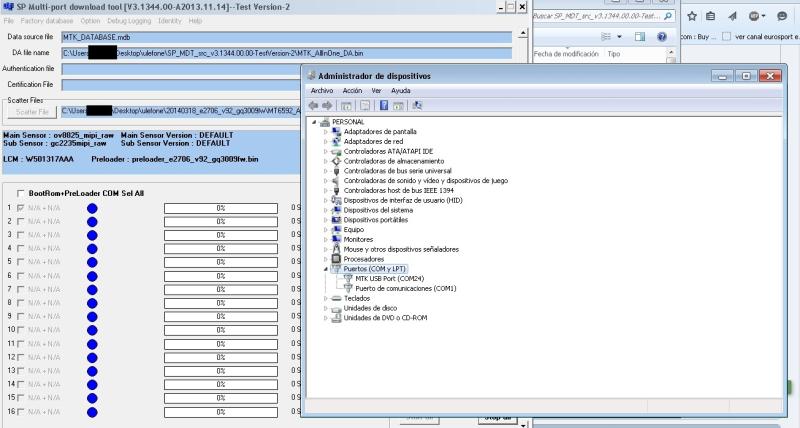Screen dimensions: 800x428
Task: Click the blue status circle for port 8
Action: pos(92,303)
